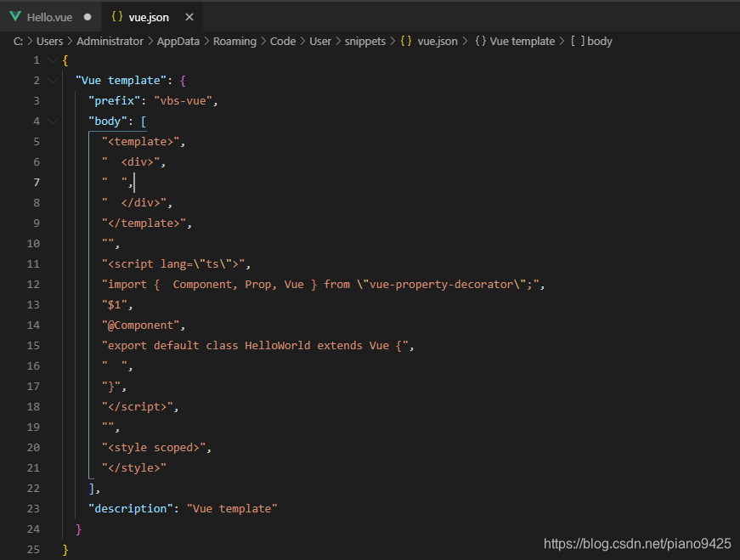Collapse the Vue template object fold arrow

coord(52,80)
